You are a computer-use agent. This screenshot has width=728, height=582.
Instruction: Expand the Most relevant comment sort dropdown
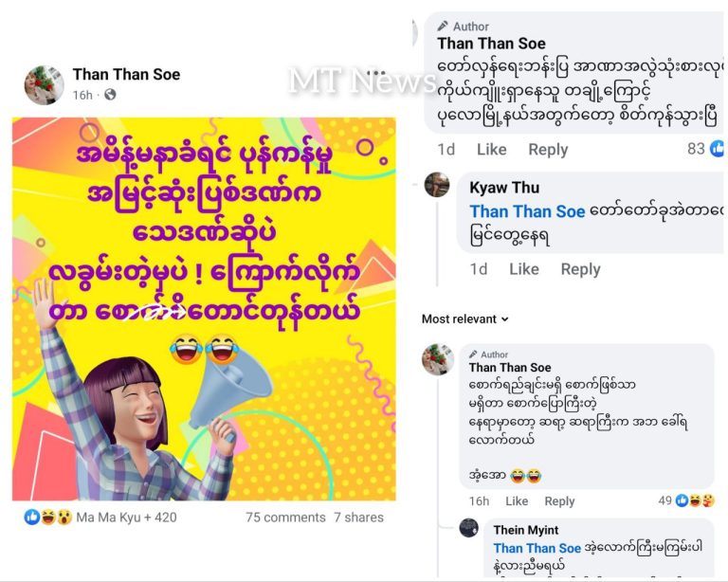coord(464,319)
